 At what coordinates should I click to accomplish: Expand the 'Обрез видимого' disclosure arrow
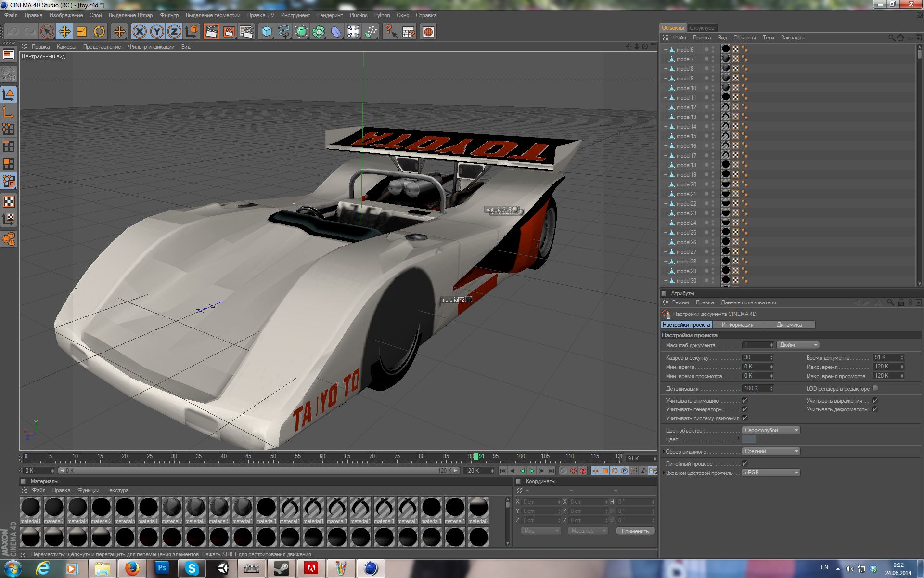(664, 452)
